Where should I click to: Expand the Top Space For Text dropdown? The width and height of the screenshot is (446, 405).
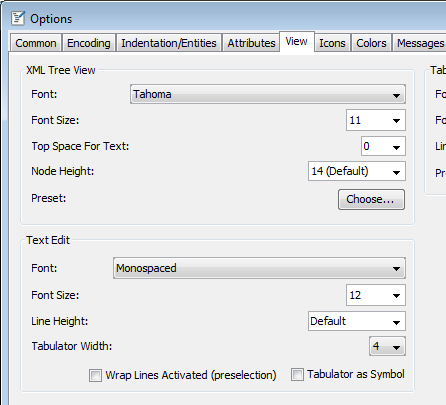click(x=383, y=146)
